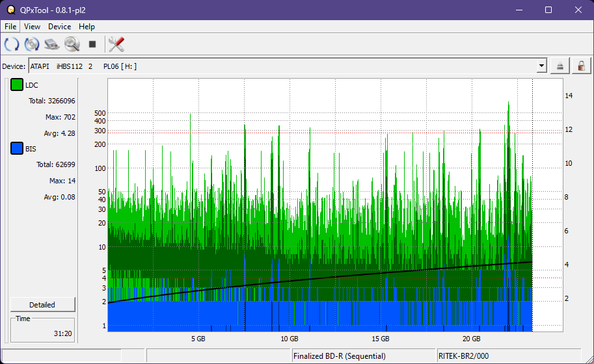Viewport: 594px width, 364px height.
Task: Click the LDC Max: 702 value
Action: (x=61, y=117)
